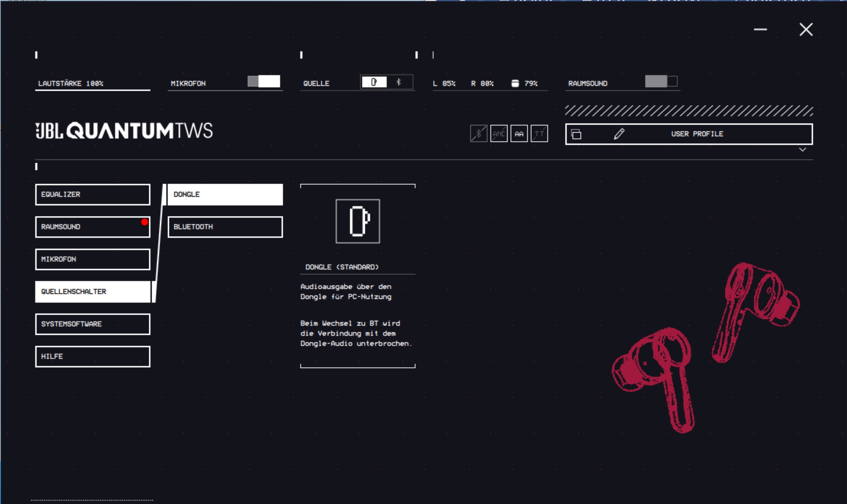Click the duplicate profile icon
This screenshot has height=504, width=847.
click(x=576, y=134)
